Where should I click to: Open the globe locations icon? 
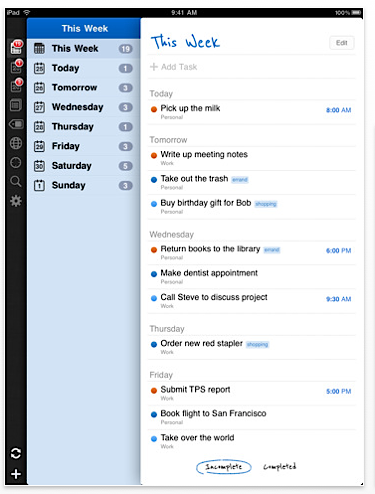16,143
